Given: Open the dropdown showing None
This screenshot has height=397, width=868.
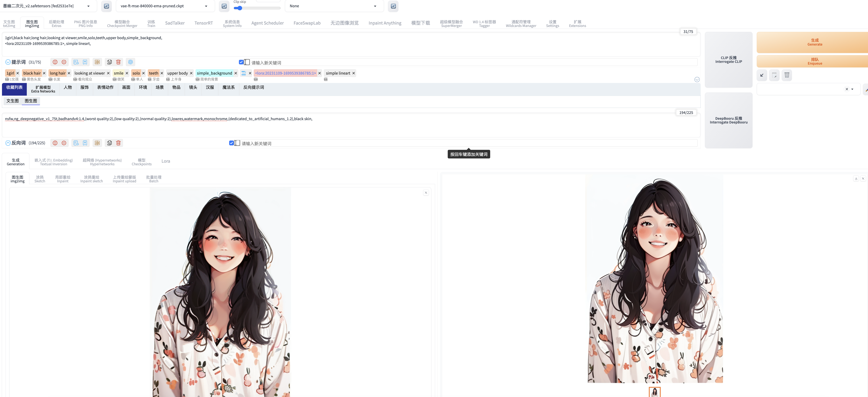Looking at the screenshot, I should [334, 6].
